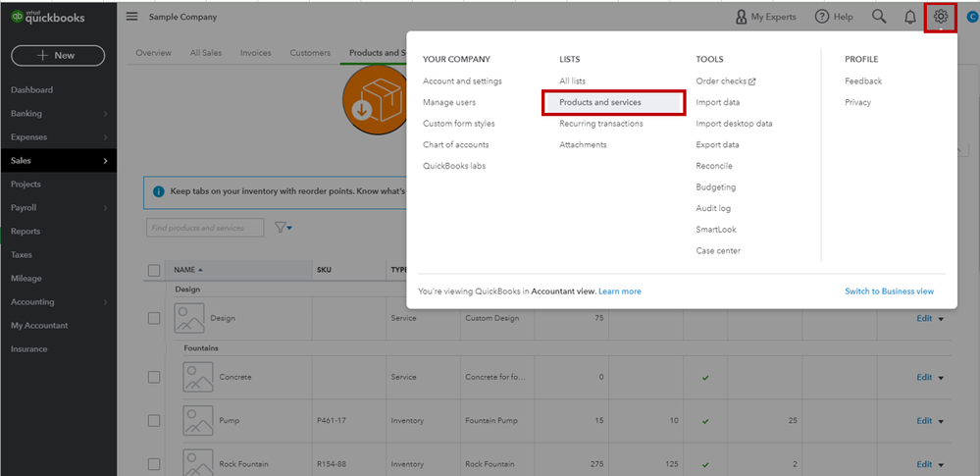Click the My Experts person icon
Viewport: 980px width, 476px height.
point(742,17)
